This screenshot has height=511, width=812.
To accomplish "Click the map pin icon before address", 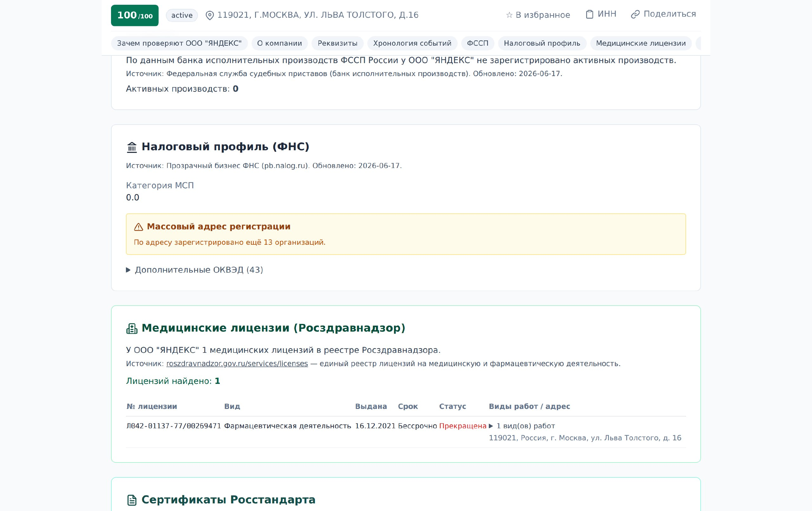I will coord(210,16).
